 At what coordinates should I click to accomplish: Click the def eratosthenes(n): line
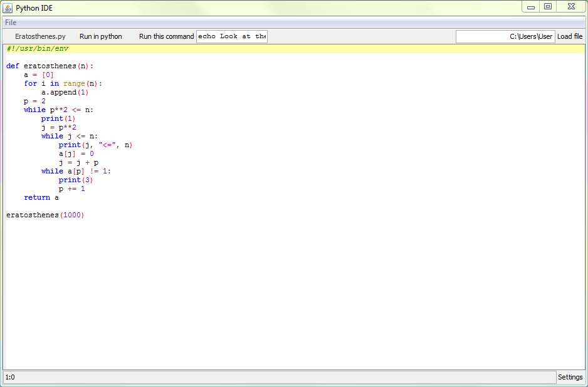(x=50, y=66)
